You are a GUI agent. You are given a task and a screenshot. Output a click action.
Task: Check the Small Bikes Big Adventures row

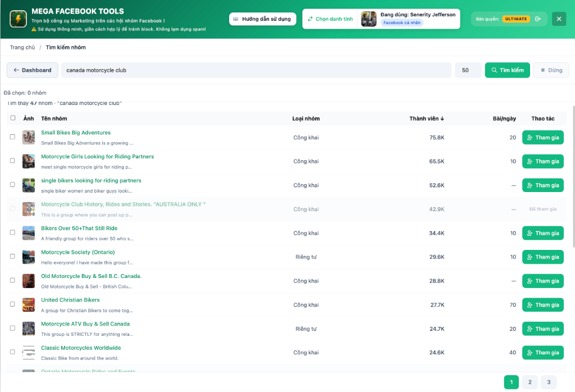point(12,137)
